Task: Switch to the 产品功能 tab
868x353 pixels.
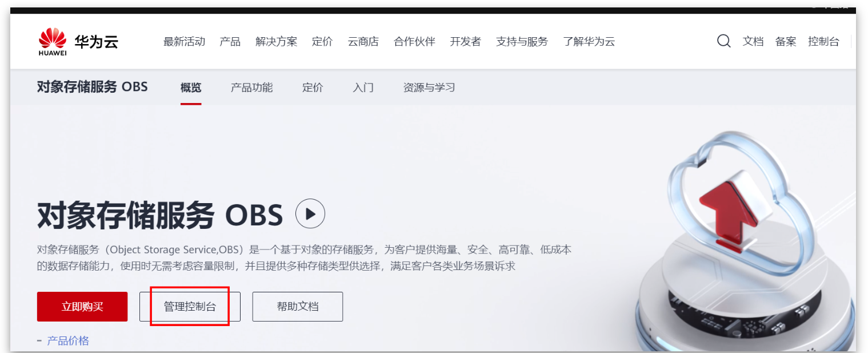Action: pos(252,88)
